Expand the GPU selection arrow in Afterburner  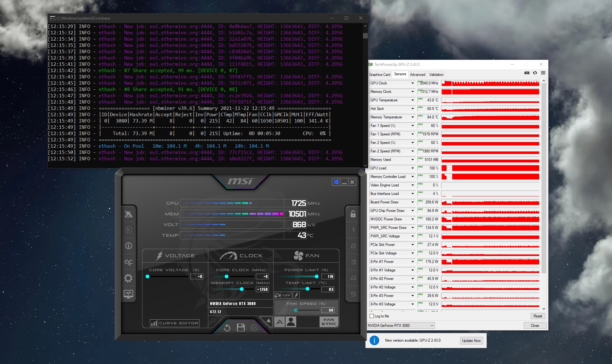click(268, 321)
